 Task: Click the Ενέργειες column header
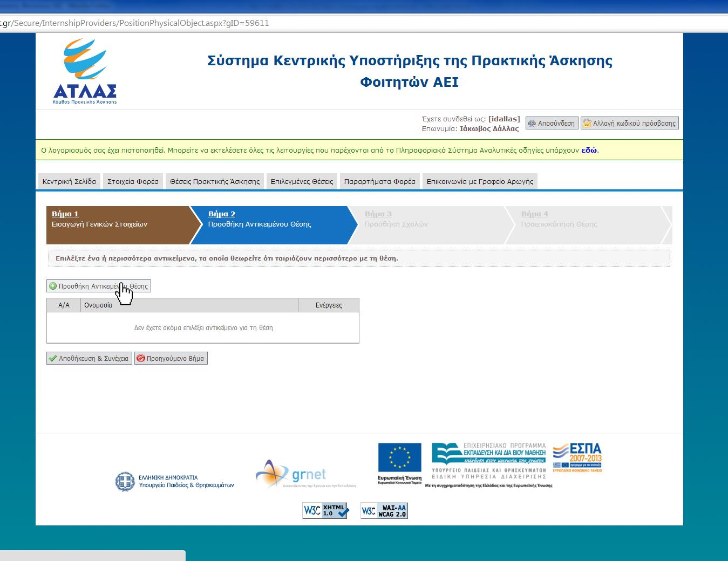tap(329, 305)
